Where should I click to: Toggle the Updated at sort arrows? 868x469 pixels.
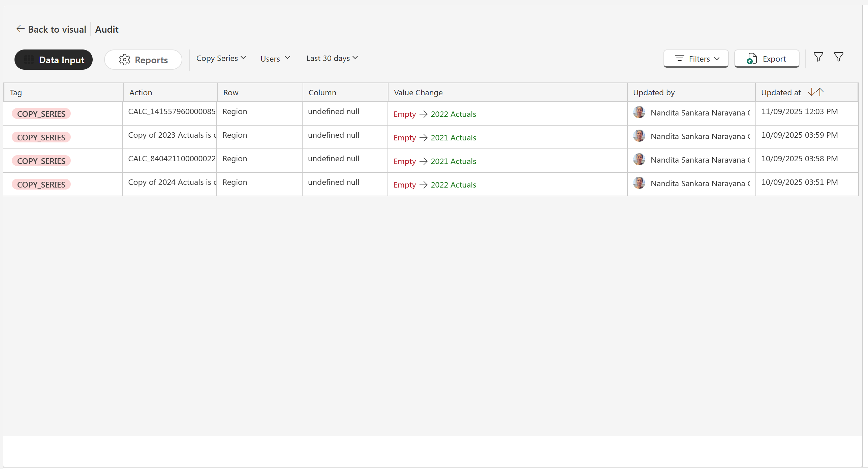pos(816,92)
